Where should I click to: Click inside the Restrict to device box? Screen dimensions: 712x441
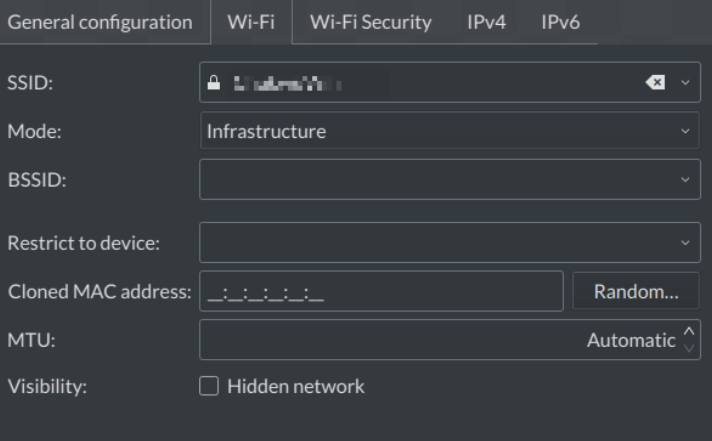[x=430, y=242]
